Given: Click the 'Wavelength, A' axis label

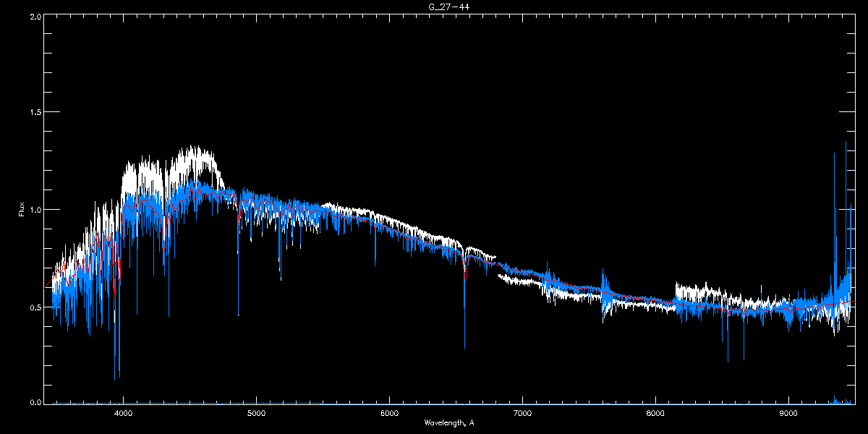Looking at the screenshot, I should [x=449, y=422].
